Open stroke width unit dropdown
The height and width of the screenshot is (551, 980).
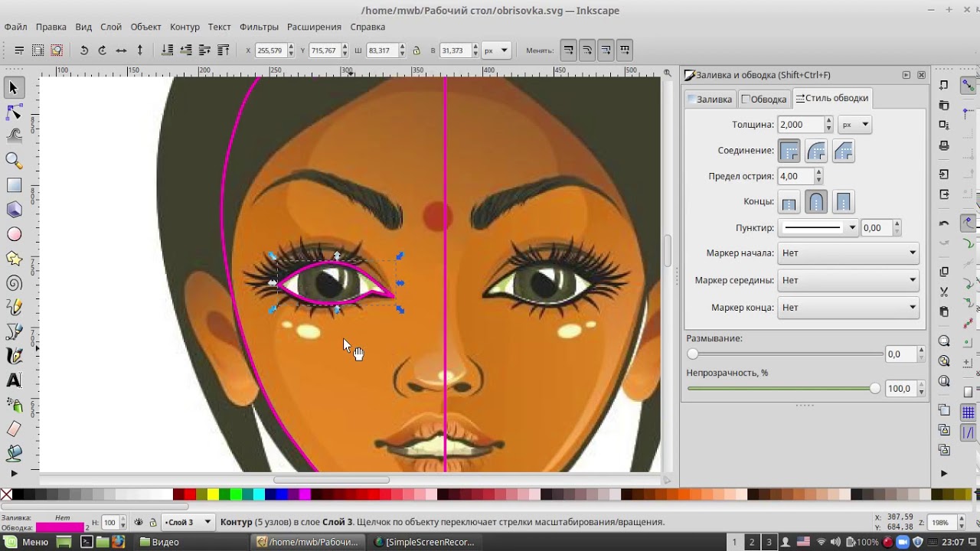855,124
